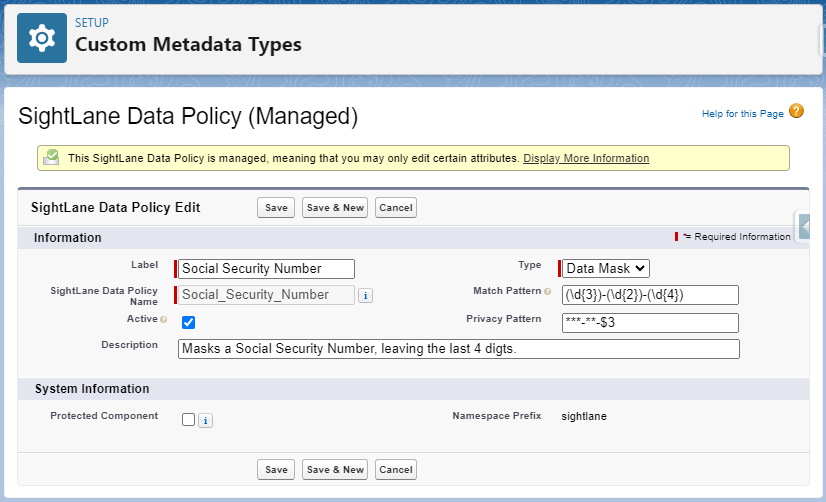Click the sightlane namespace prefix value
Image resolution: width=826 pixels, height=502 pixels.
click(584, 416)
